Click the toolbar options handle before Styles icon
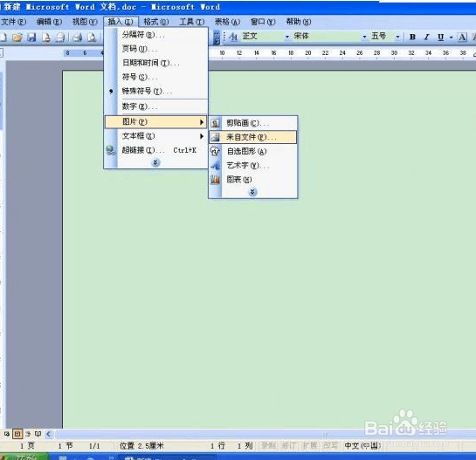Screen dimensions: 476x460 point(217,37)
